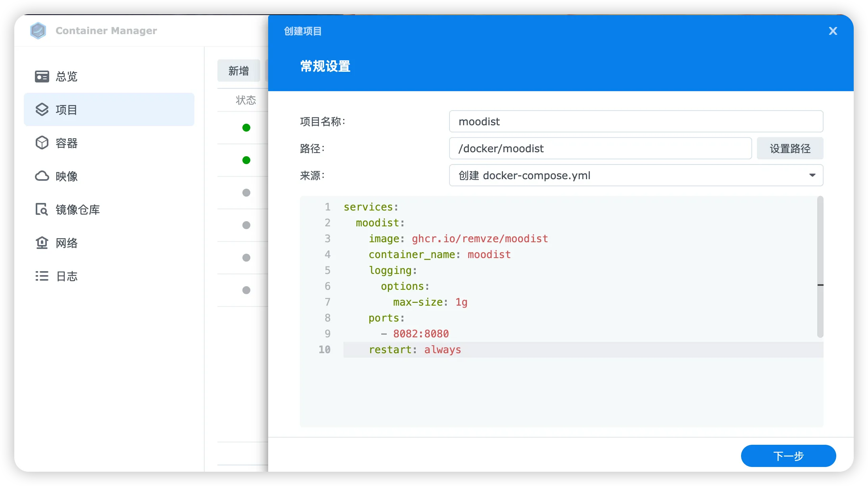Viewport: 868px width, 486px height.
Task: Click 'logging:' on line 5
Action: click(x=393, y=270)
